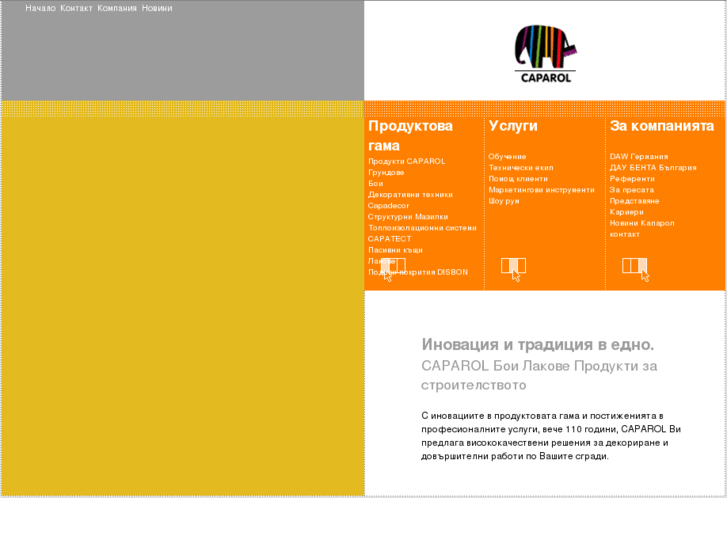Viewport: 727px width, 545px height.
Task: Open the Продуктова гама heading
Action: pos(410,135)
